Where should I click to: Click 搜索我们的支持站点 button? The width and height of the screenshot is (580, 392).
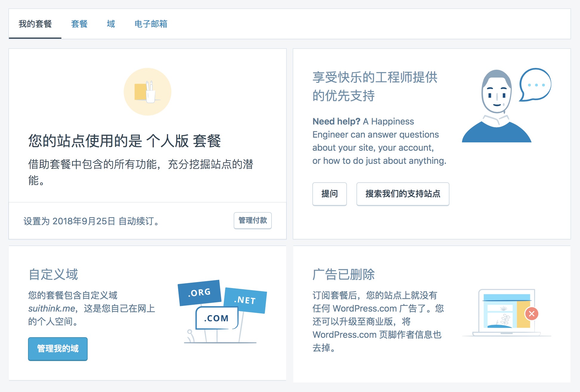(403, 194)
